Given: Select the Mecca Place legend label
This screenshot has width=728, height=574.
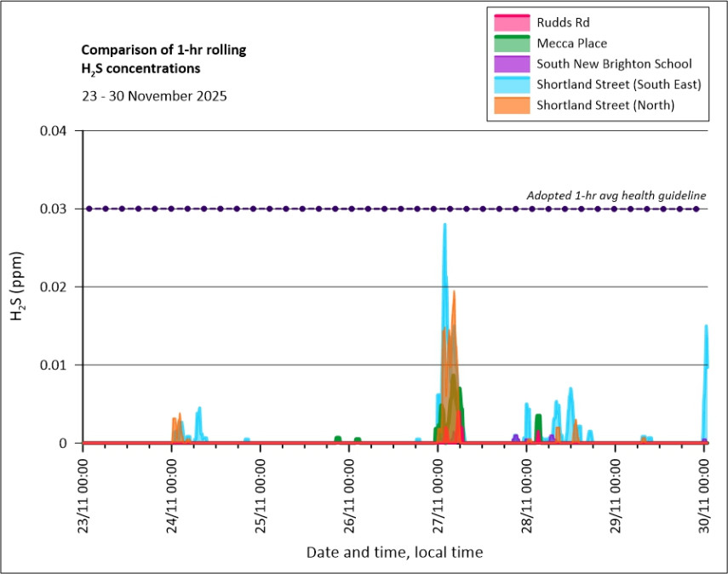Looking at the screenshot, I should 572,43.
